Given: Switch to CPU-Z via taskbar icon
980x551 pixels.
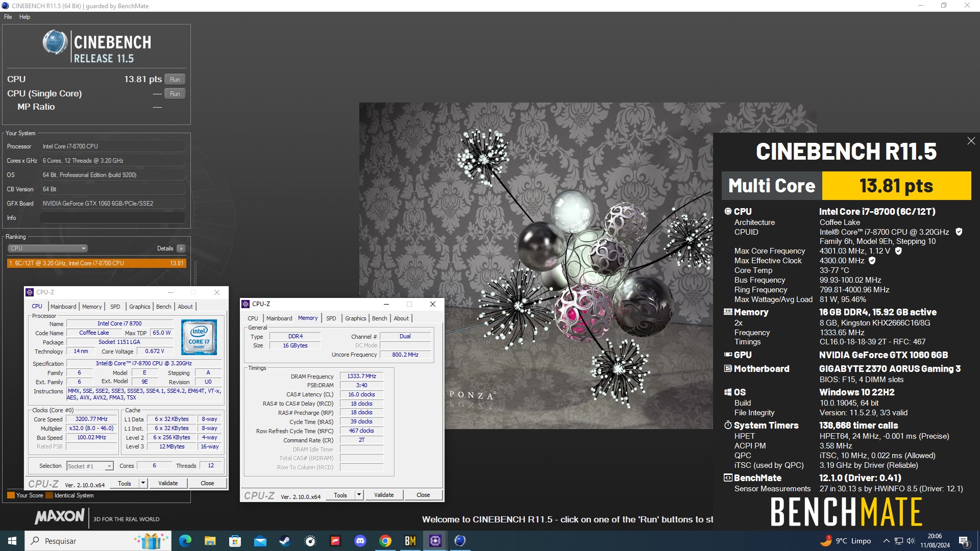Looking at the screenshot, I should [x=435, y=541].
